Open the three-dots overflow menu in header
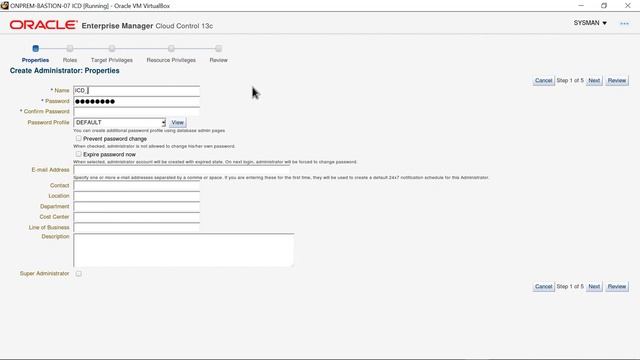 tap(624, 23)
